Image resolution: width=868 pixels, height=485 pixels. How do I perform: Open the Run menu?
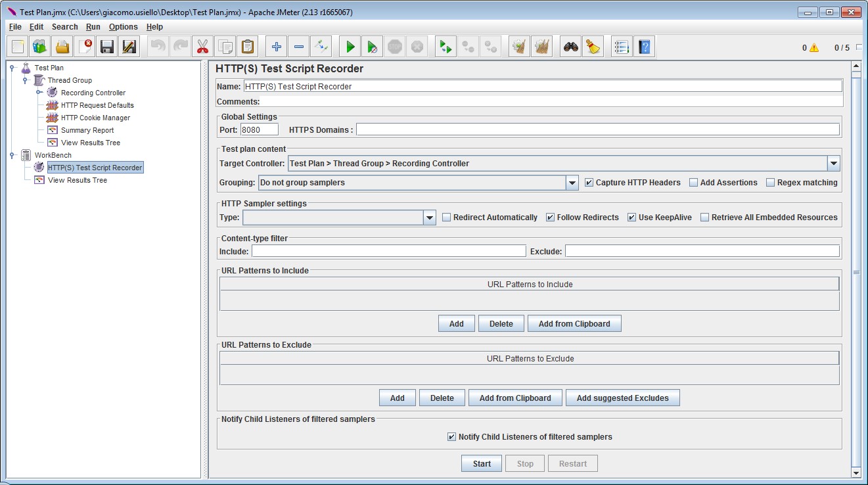pyautogui.click(x=93, y=27)
